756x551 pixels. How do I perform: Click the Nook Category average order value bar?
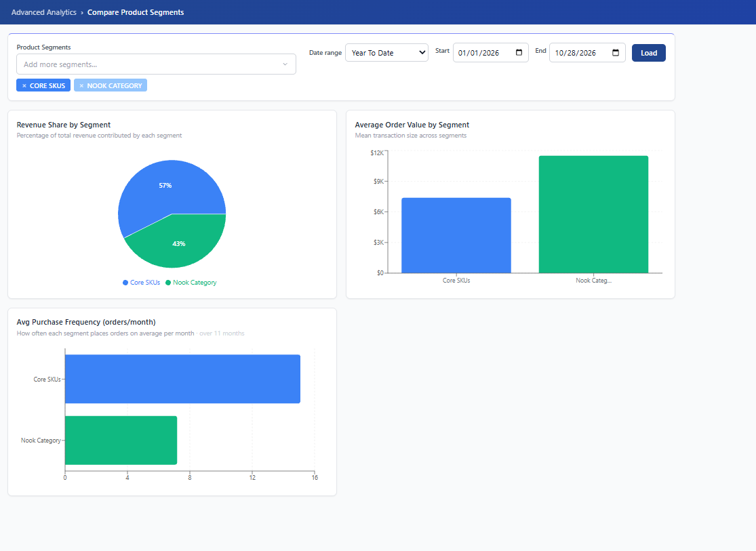point(593,215)
